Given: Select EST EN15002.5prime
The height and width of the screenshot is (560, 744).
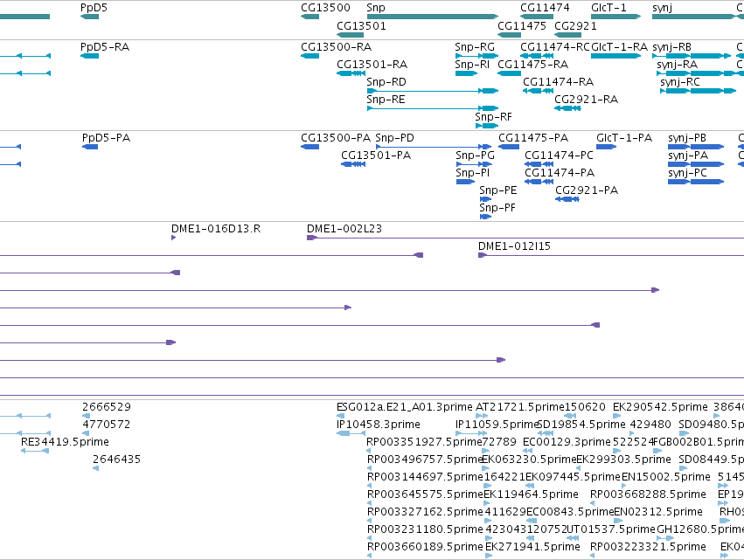Looking at the screenshot, I should tap(624, 486).
